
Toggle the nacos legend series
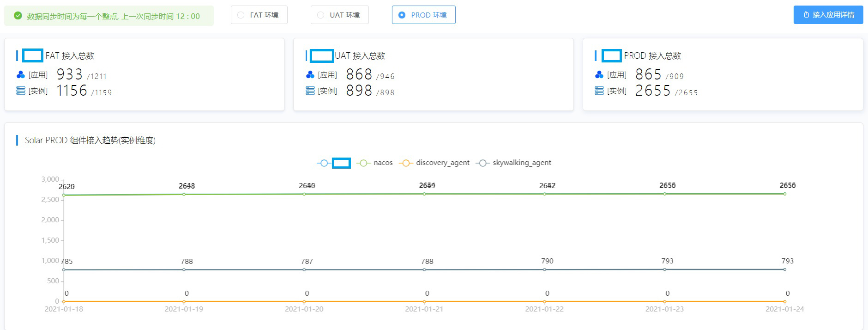pyautogui.click(x=374, y=163)
